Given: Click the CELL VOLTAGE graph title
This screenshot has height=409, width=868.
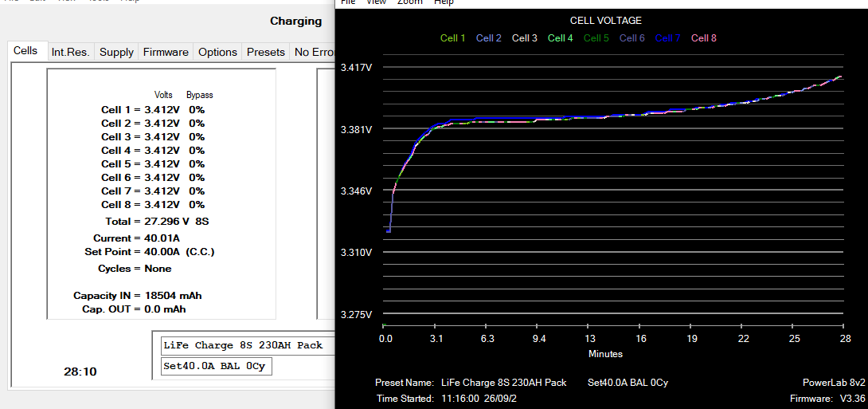Looking at the screenshot, I should point(606,21).
